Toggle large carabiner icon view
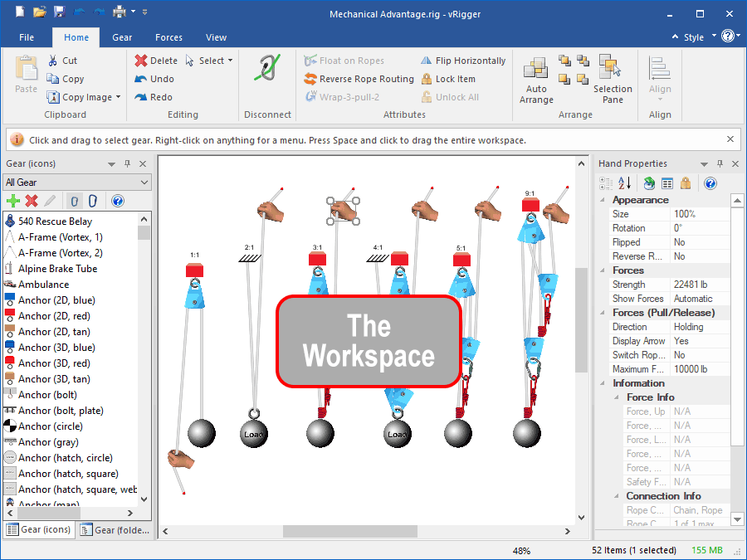This screenshot has width=747, height=560. (93, 201)
